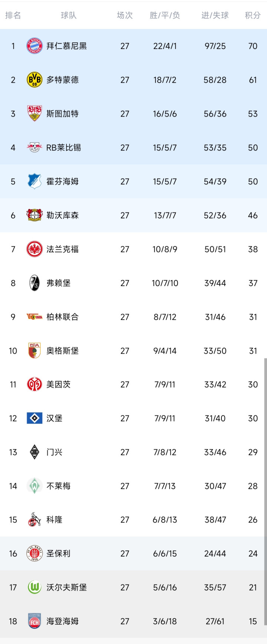Click the Hoffenheim club badge

pyautogui.click(x=34, y=181)
